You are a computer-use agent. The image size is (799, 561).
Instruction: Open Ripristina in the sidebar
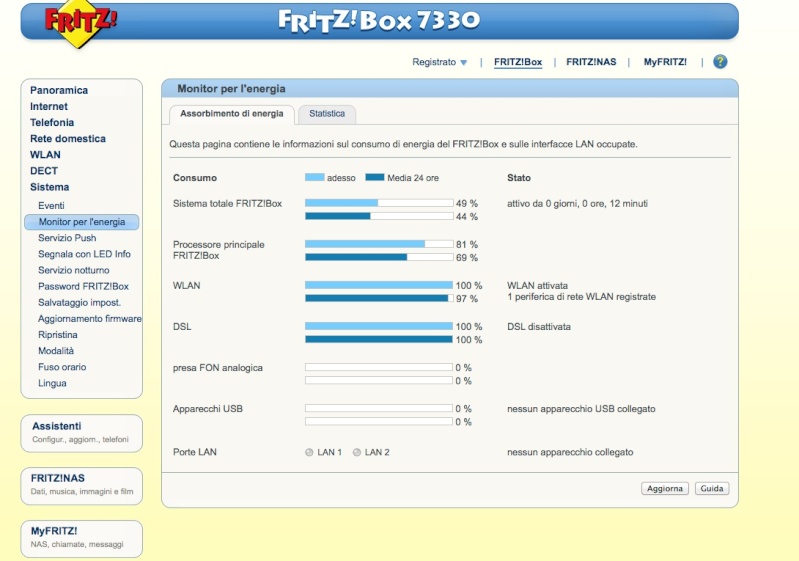tap(58, 335)
